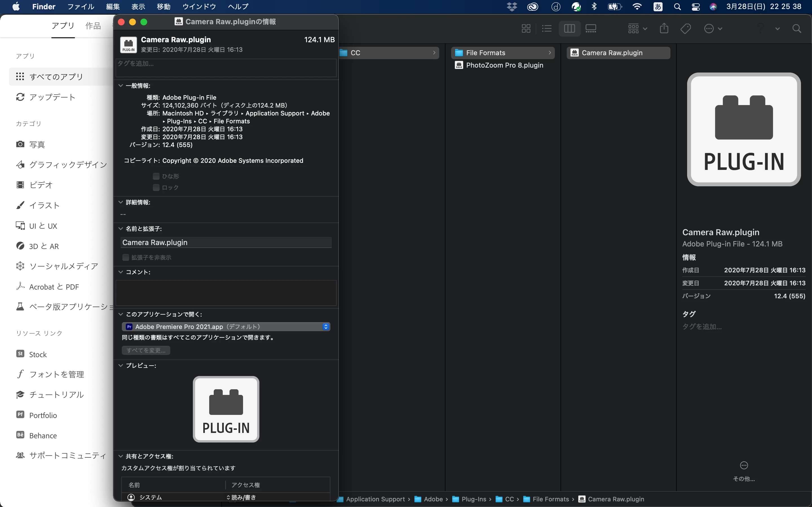Click the Edit Tags toolbar icon
This screenshot has height=507, width=812.
(x=685, y=28)
